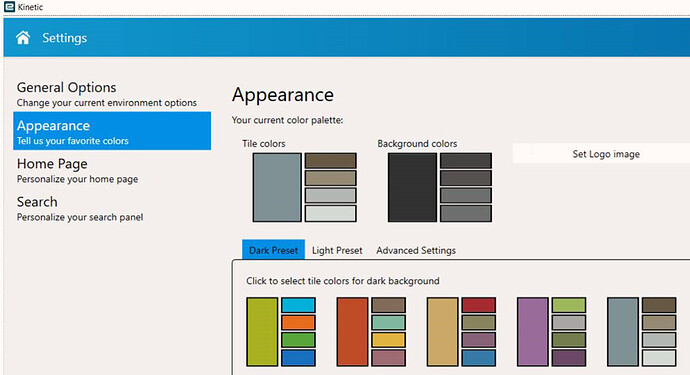
Task: Click the Settings title in header
Action: tap(65, 38)
